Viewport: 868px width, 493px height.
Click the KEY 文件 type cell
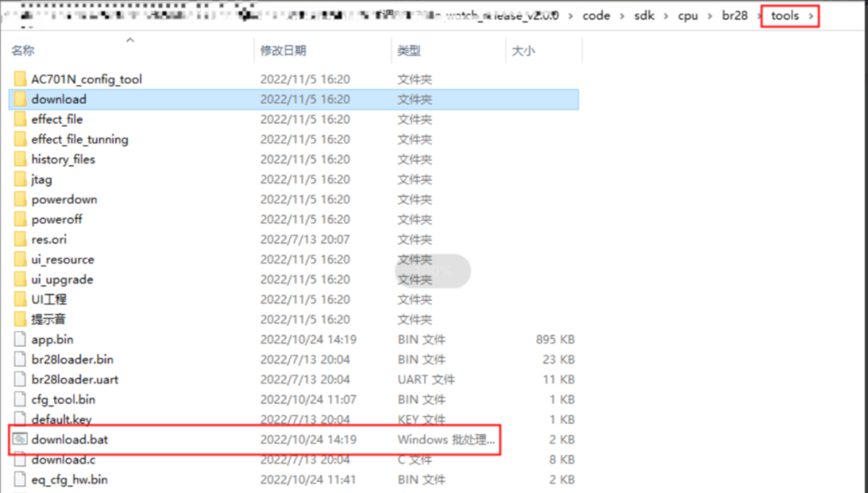[421, 419]
